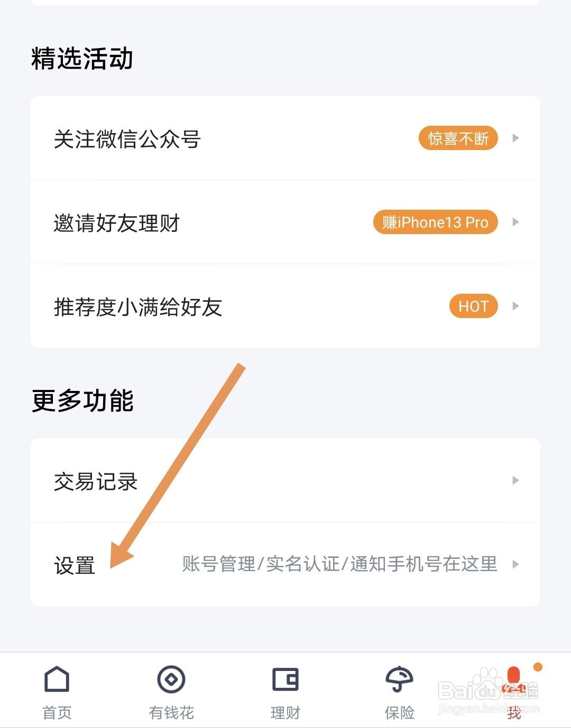Screen dimensions: 571x728
Task: Switch to the 理财 tab label
Action: click(x=285, y=713)
